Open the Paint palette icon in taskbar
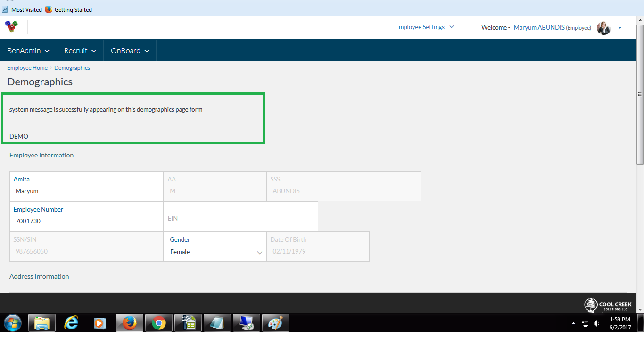 tap(275, 323)
